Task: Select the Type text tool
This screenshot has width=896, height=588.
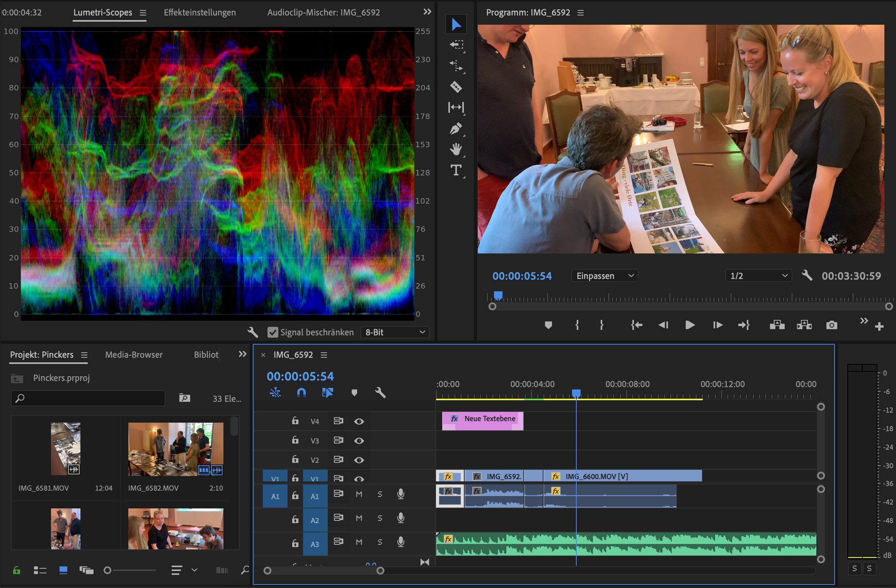Action: 456,170
